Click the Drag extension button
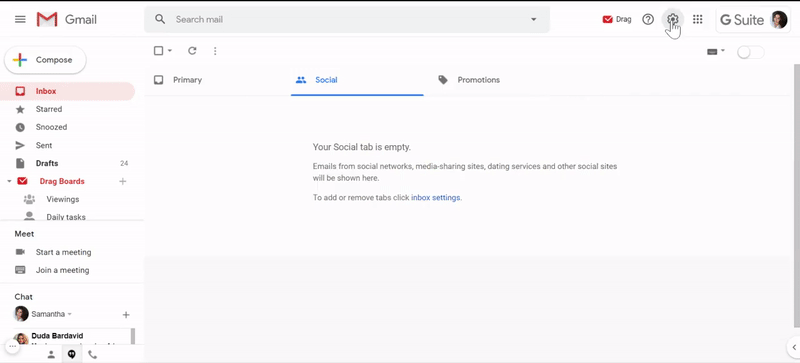Image resolution: width=800 pixels, height=363 pixels. click(617, 19)
